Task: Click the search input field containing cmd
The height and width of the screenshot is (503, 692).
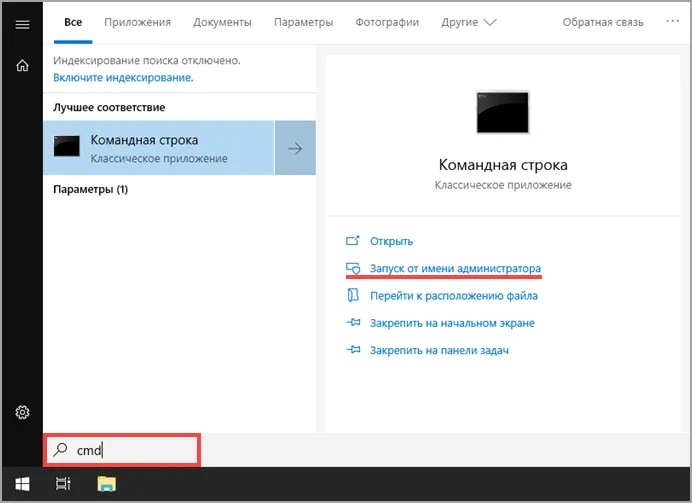Action: (122, 450)
